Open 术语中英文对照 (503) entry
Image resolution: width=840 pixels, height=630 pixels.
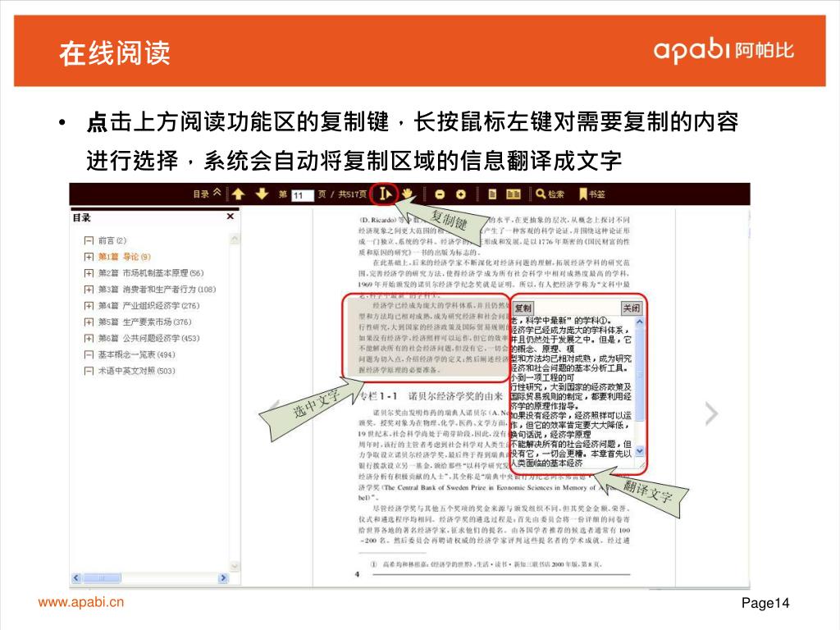click(136, 371)
